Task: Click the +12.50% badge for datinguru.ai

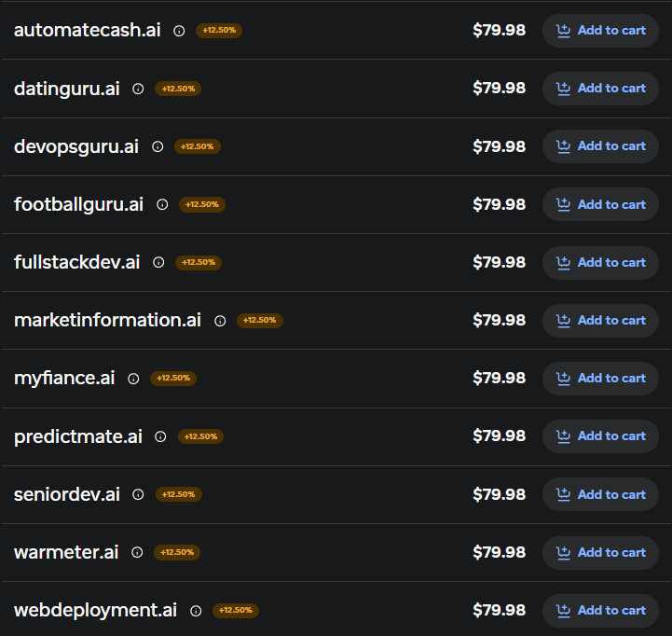Action: 178,89
